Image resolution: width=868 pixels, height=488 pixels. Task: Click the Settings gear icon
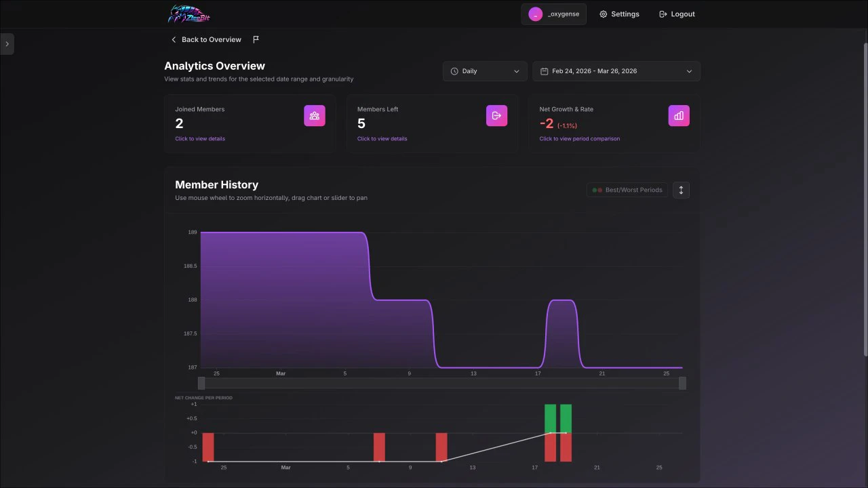603,14
